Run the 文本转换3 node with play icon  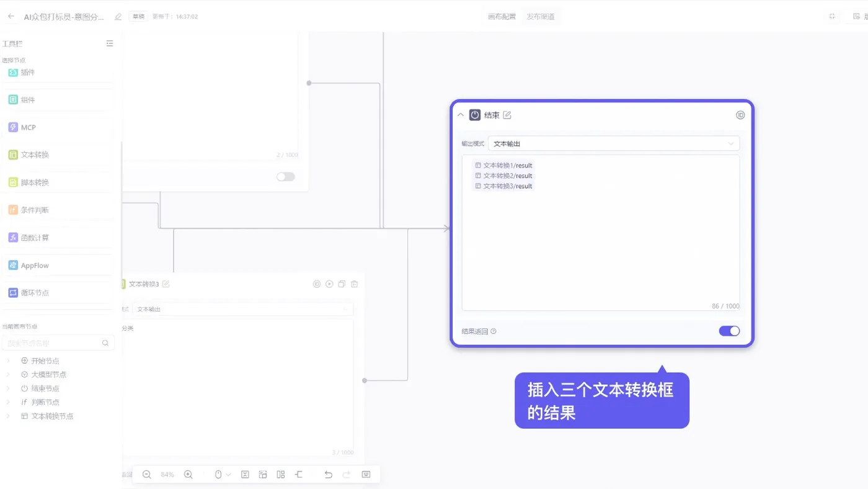coord(329,284)
